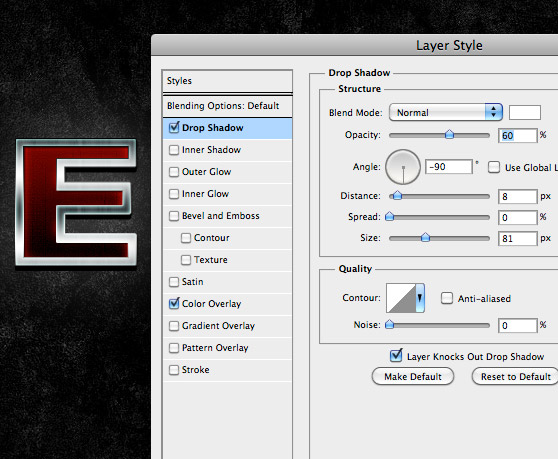Image resolution: width=558 pixels, height=459 pixels.
Task: Click the Angle dial control
Action: click(403, 167)
